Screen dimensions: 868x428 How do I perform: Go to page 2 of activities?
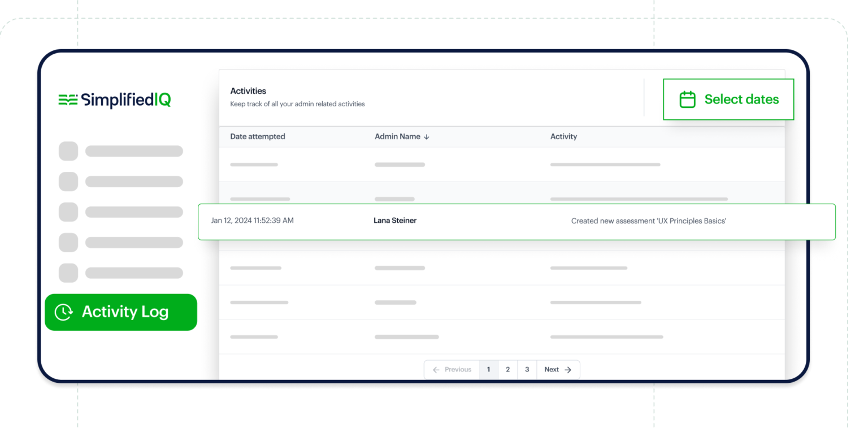(507, 370)
